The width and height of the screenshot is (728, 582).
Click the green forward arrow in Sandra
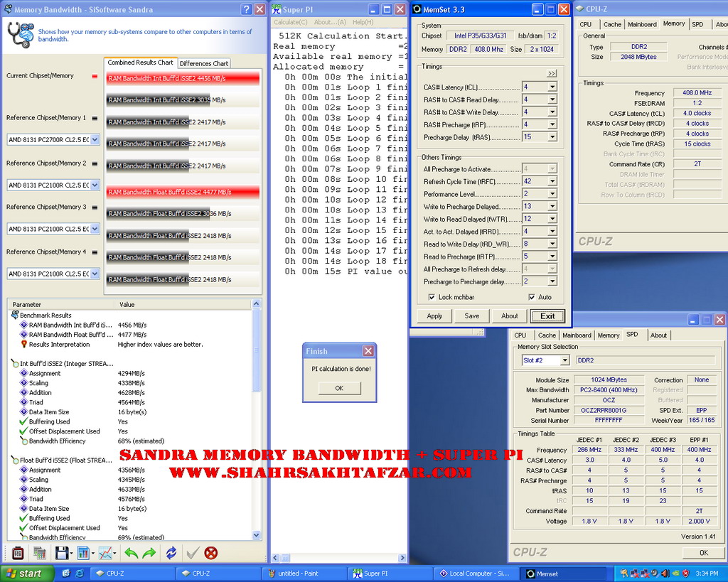(x=149, y=553)
